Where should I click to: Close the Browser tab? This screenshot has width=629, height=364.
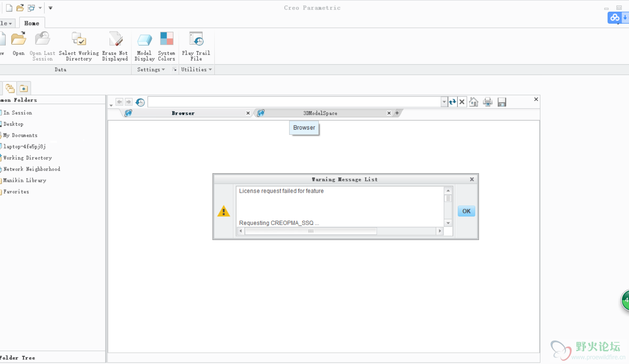click(x=248, y=113)
